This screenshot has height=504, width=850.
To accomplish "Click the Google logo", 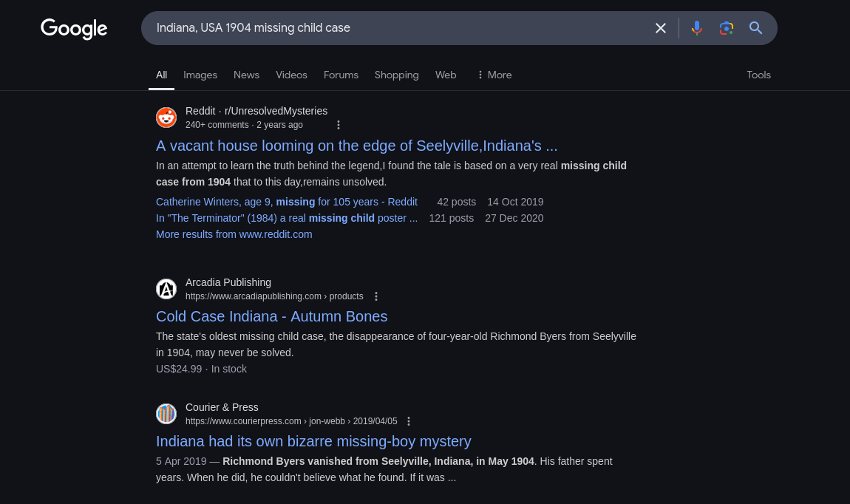I will [74, 29].
